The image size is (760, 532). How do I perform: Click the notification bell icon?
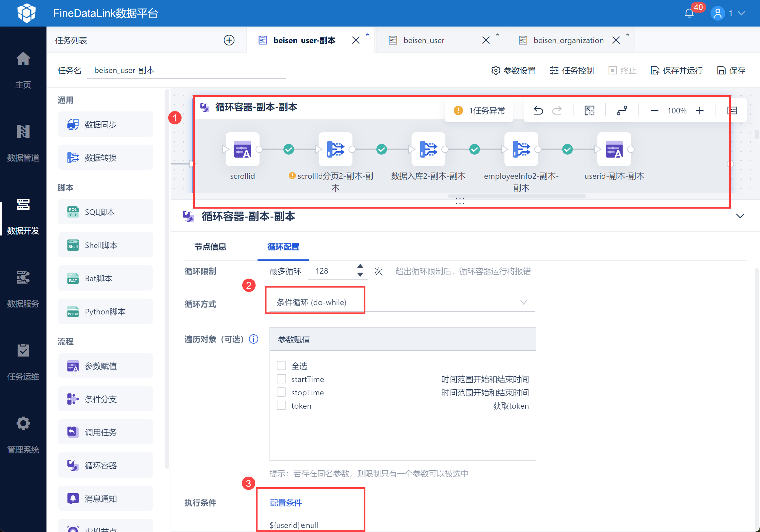[x=689, y=13]
